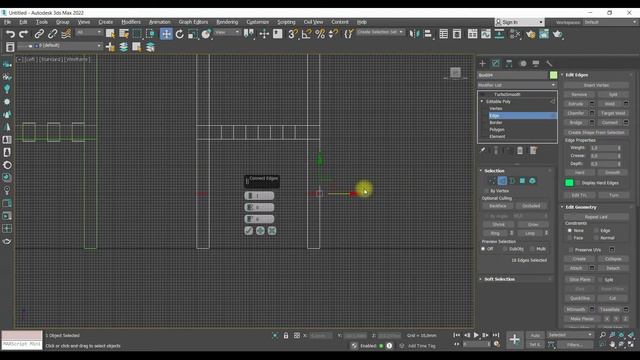Activate the Select and Scale tool

point(193,34)
